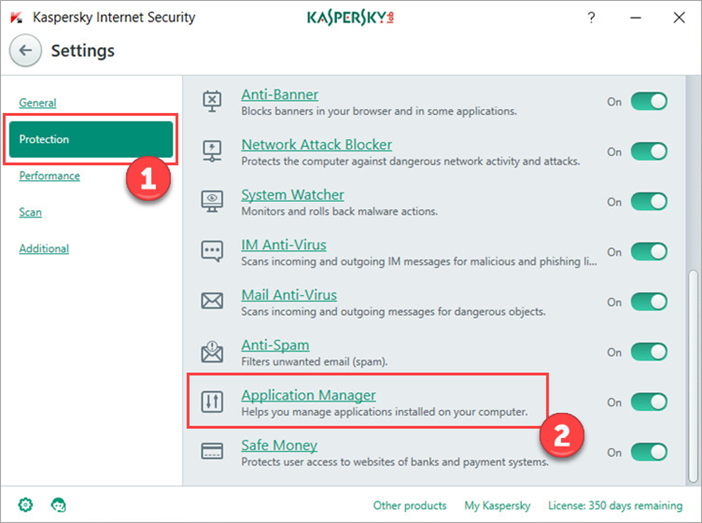Viewport: 702px width, 523px height.
Task: Open the Anti-Spam link
Action: [x=275, y=345]
